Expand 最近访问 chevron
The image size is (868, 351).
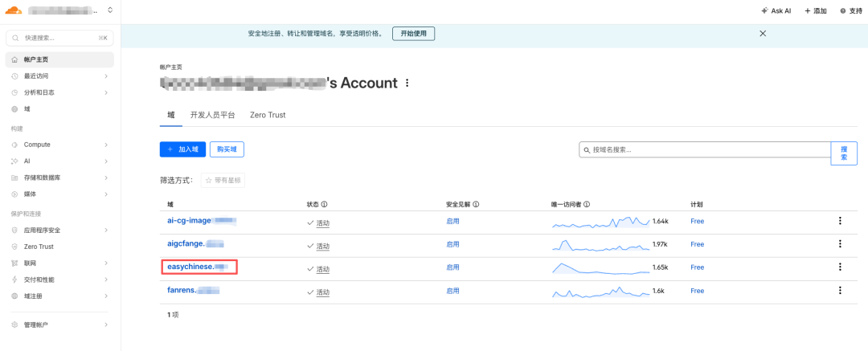click(106, 76)
